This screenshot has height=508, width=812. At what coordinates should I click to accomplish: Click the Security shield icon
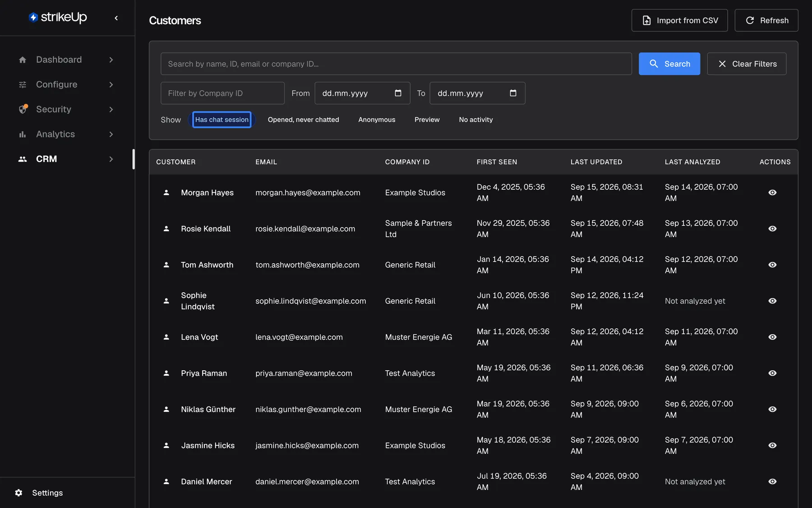coord(23,109)
